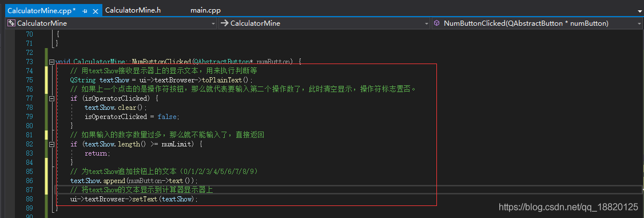Switch to the CalculatorMine.h tab

(x=133, y=10)
